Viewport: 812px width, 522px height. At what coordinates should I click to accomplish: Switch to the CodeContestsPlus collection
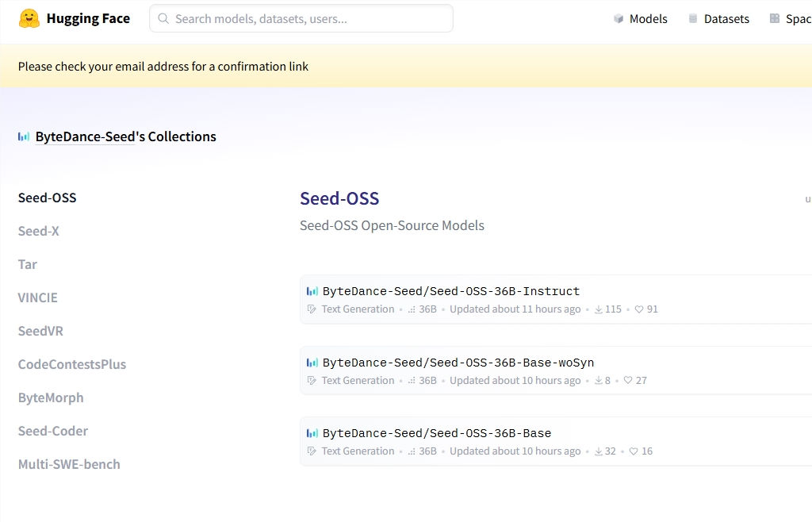[72, 364]
